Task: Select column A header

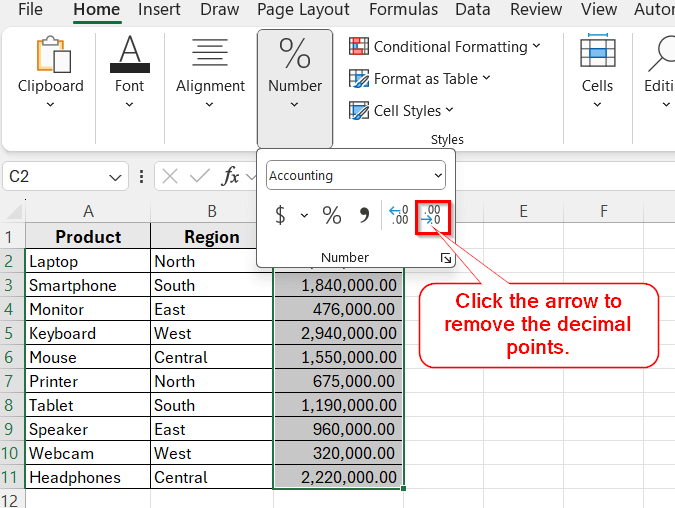Action: click(x=88, y=211)
